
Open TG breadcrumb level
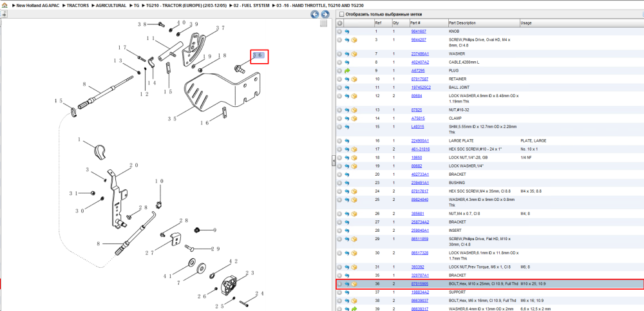point(137,6)
